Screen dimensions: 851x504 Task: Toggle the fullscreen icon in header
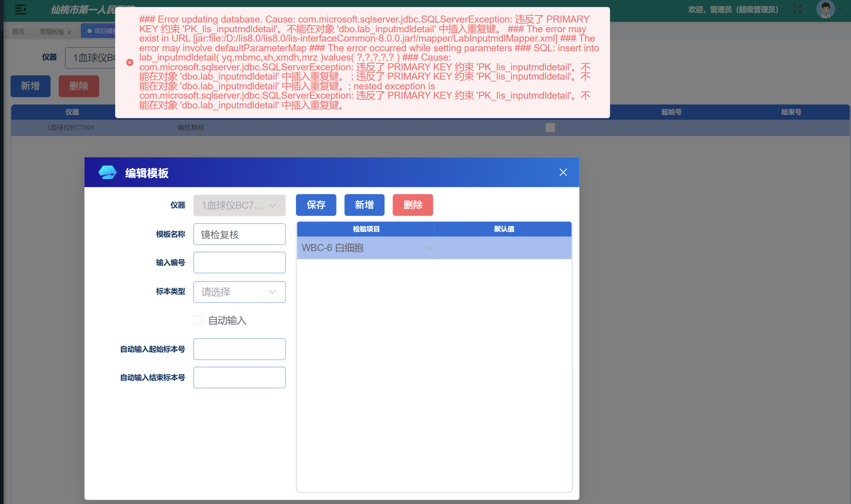pos(797,9)
